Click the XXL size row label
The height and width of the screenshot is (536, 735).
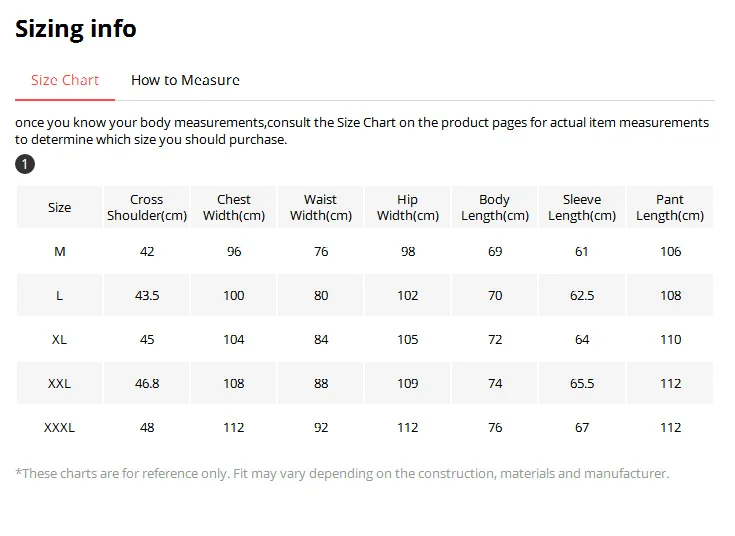pos(60,383)
